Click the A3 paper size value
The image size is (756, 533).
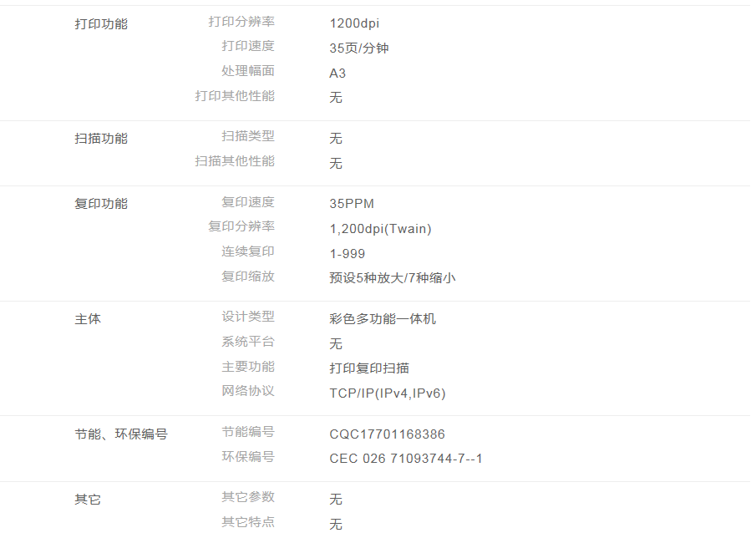[337, 74]
